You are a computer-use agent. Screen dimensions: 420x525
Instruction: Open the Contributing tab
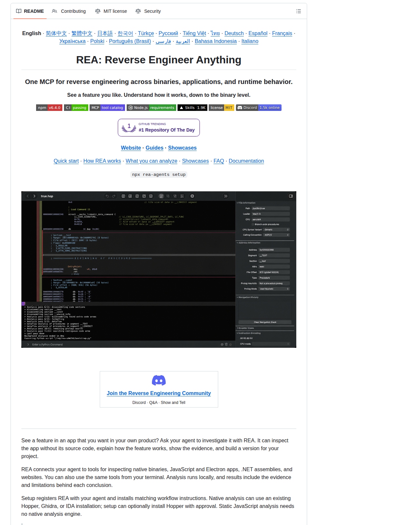pos(69,11)
